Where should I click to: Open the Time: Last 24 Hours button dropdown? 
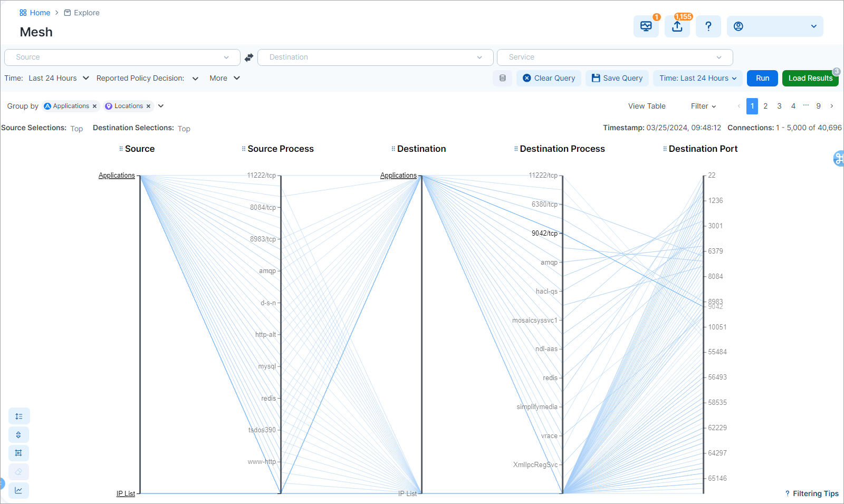[x=697, y=78]
